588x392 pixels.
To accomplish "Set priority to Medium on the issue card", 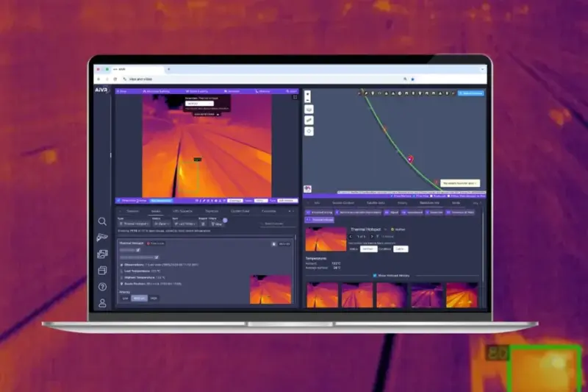I will (139, 298).
